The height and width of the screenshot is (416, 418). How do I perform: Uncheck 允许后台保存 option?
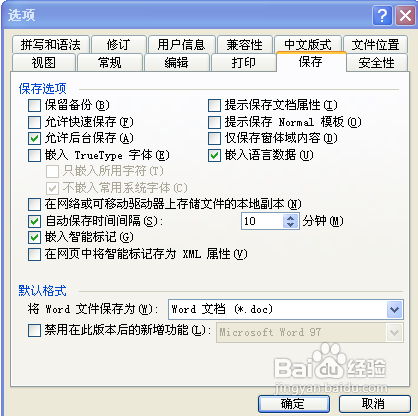tap(34, 139)
